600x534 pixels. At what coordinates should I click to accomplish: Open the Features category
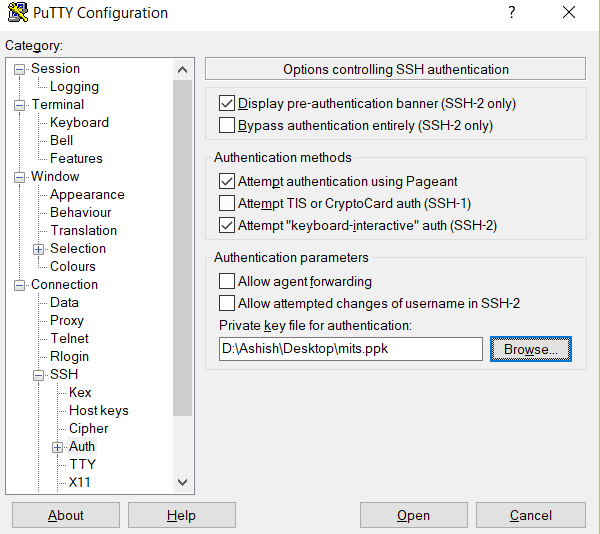click(76, 158)
